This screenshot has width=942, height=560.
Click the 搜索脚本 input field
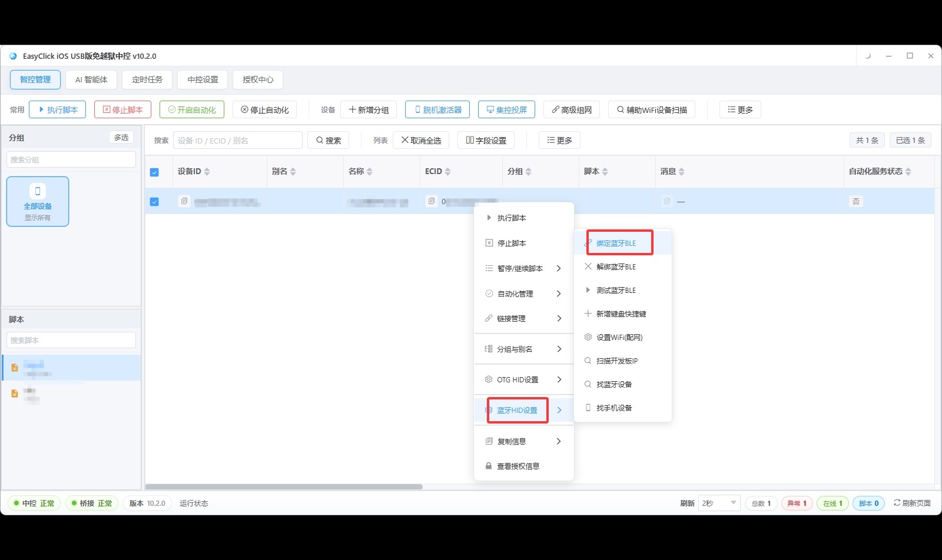[71, 340]
